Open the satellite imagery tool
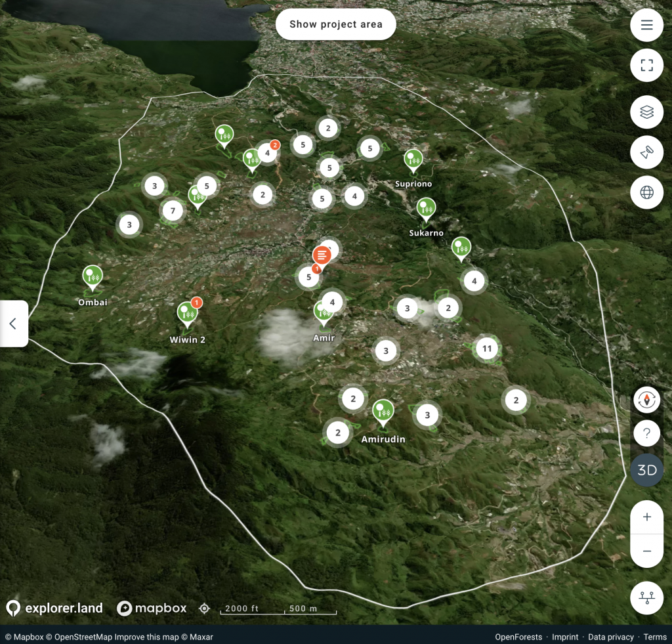This screenshot has height=644, width=672. coord(646,152)
